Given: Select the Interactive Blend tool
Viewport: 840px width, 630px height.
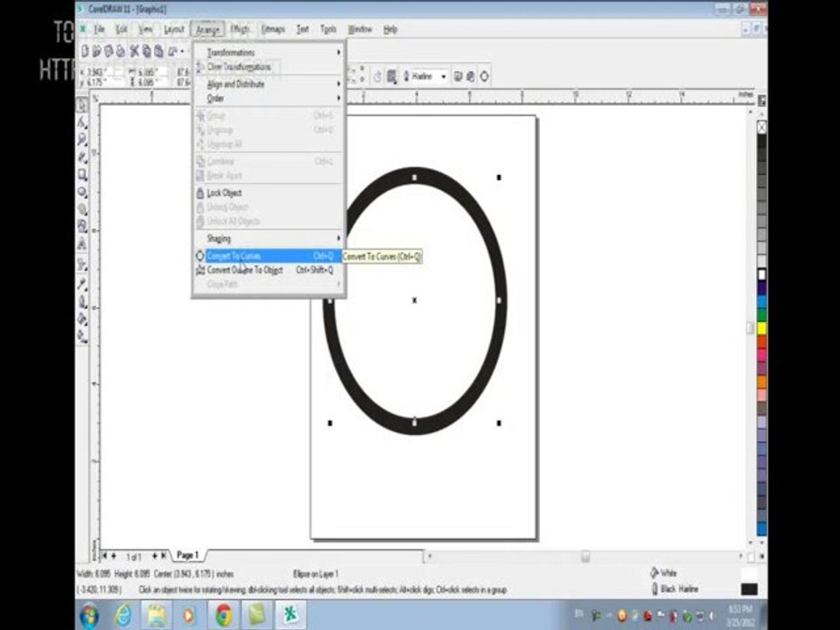Looking at the screenshot, I should pyautogui.click(x=82, y=264).
